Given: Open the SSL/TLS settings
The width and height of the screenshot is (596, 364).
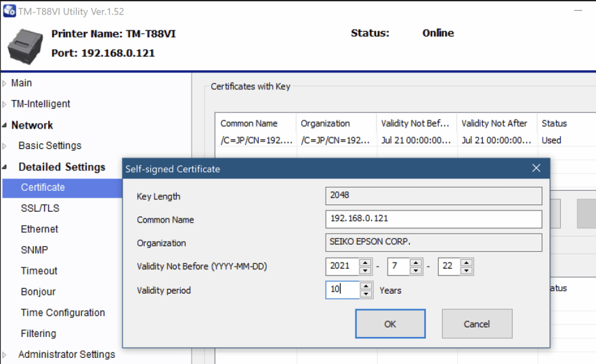Looking at the screenshot, I should (40, 208).
